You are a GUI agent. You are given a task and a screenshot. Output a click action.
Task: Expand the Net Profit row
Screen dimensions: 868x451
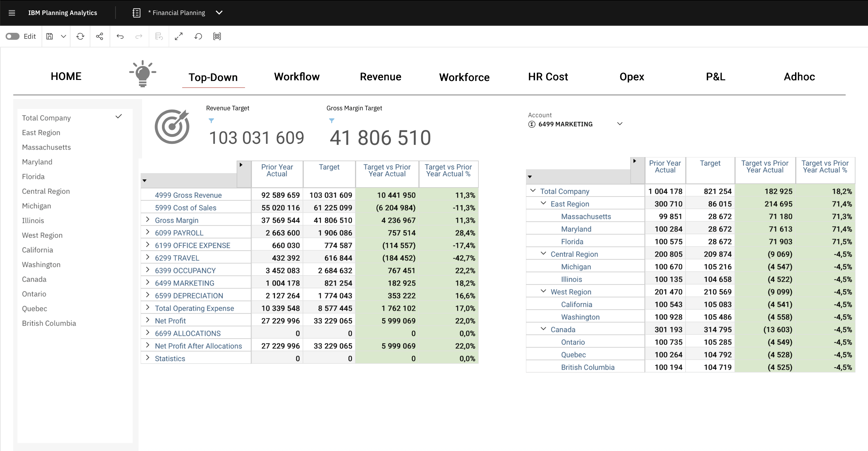(148, 320)
